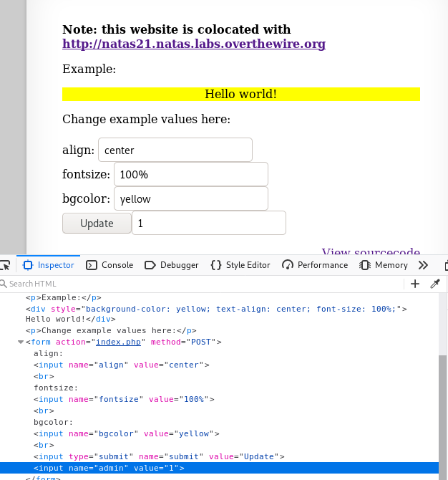Screen dimensions: 448x480
Task: Switch to the Console tab
Action: pyautogui.click(x=109, y=265)
